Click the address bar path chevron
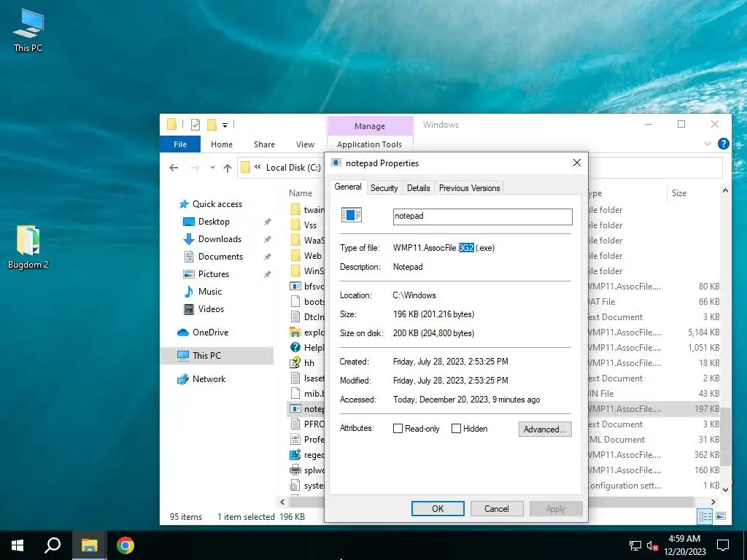747x560 pixels. point(258,167)
